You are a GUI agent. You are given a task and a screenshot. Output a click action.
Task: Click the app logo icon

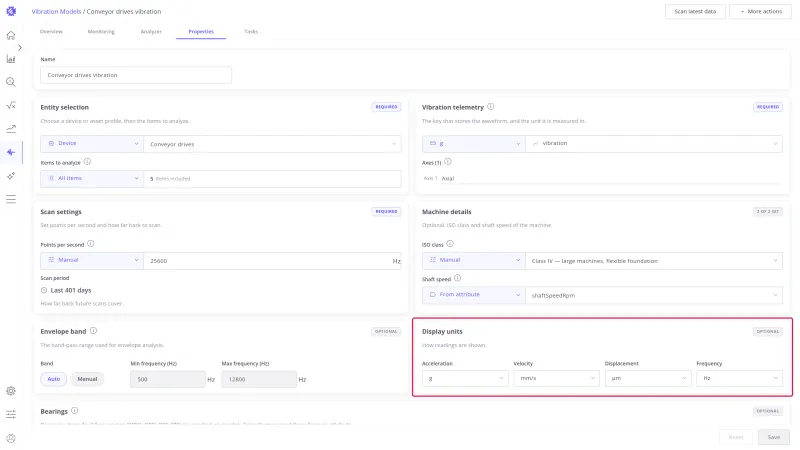11,11
